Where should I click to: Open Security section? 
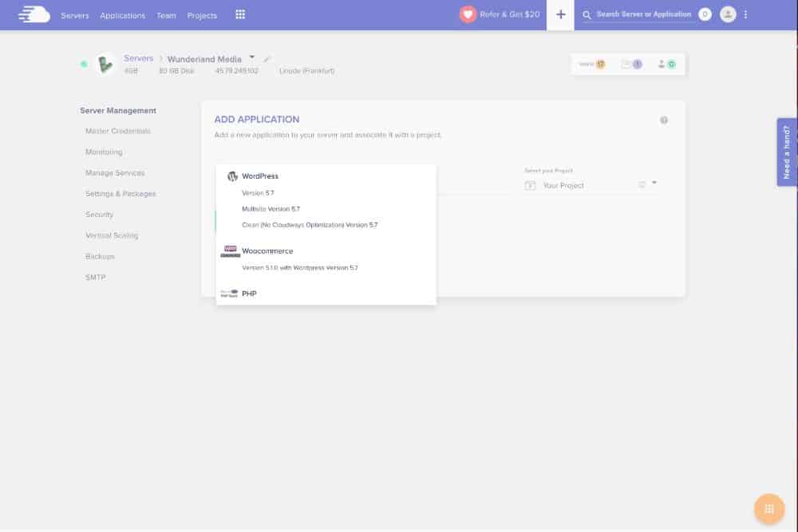[99, 215]
